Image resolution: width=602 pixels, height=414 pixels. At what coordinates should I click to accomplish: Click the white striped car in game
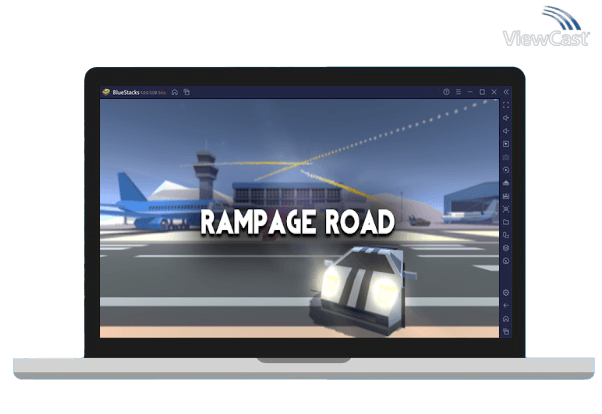pyautogui.click(x=362, y=291)
